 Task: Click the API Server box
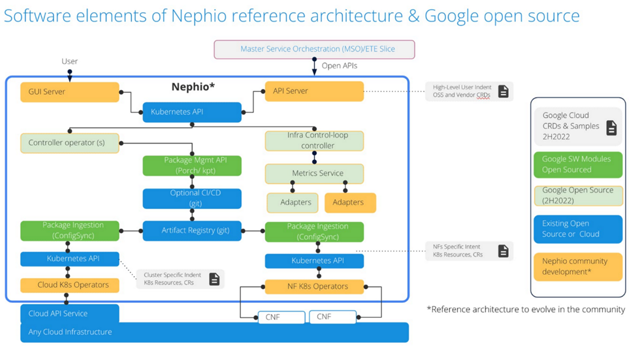point(314,91)
